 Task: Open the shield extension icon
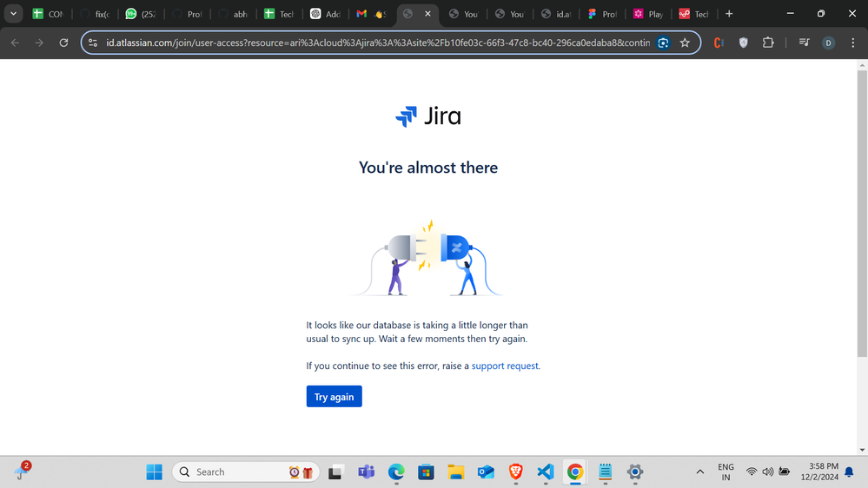click(x=744, y=43)
